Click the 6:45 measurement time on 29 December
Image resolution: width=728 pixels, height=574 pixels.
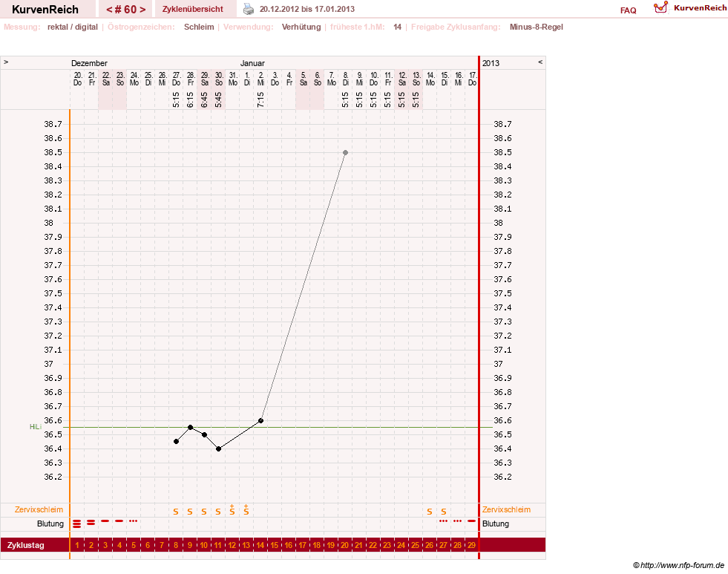point(204,100)
